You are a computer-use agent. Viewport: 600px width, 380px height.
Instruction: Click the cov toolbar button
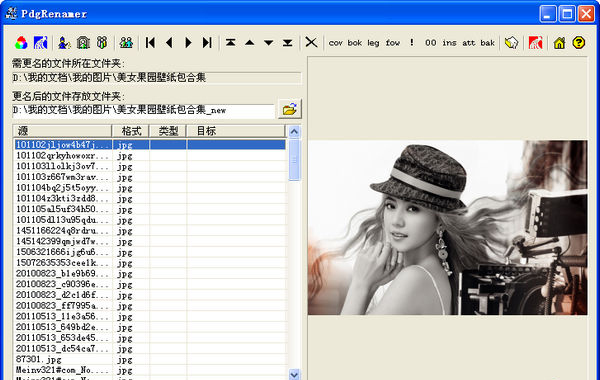coord(336,43)
